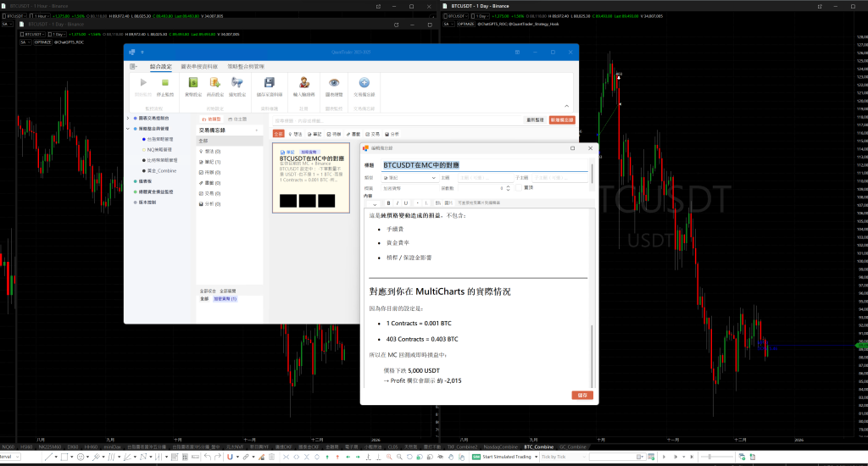868x466 pixels.
Task: Click the orange 儲存 save button
Action: click(x=581, y=395)
